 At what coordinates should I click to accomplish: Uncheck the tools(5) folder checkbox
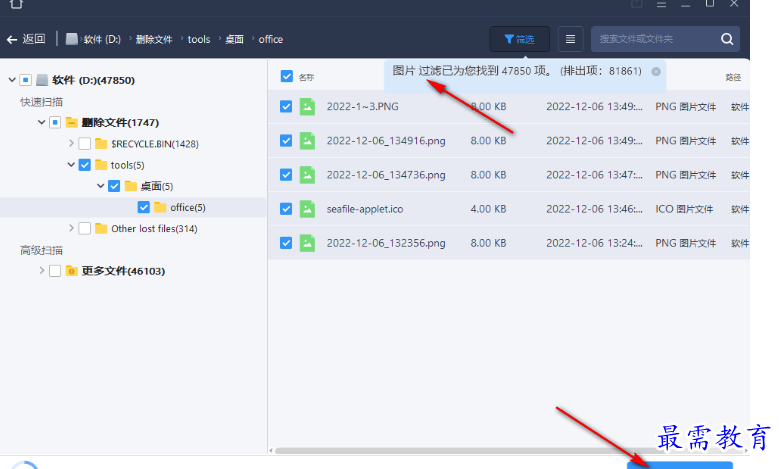click(85, 164)
